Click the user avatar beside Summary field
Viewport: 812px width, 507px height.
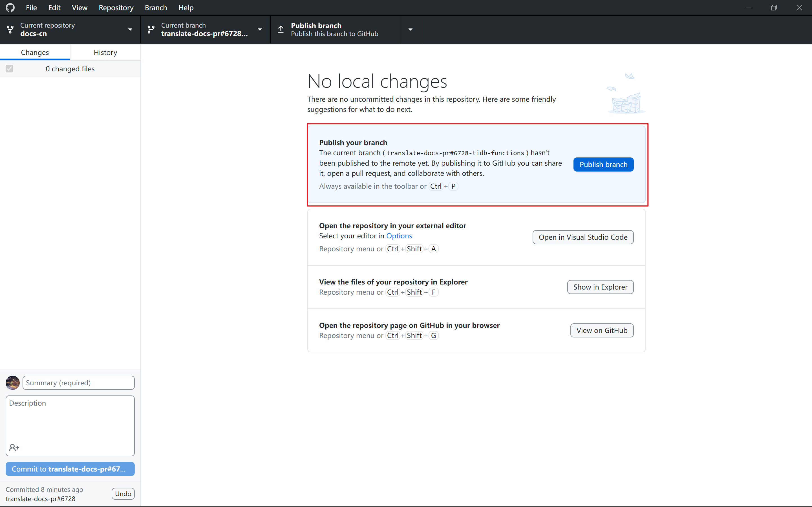tap(13, 383)
